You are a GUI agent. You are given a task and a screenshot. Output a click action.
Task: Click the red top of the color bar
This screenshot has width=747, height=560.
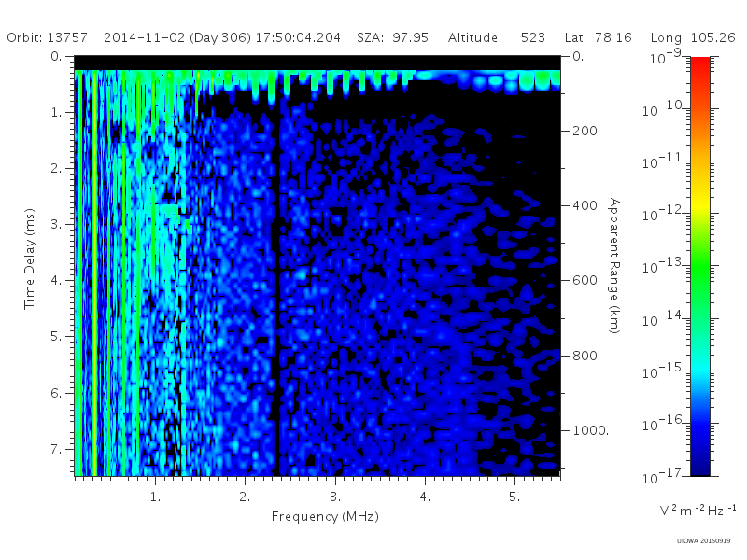click(700, 64)
